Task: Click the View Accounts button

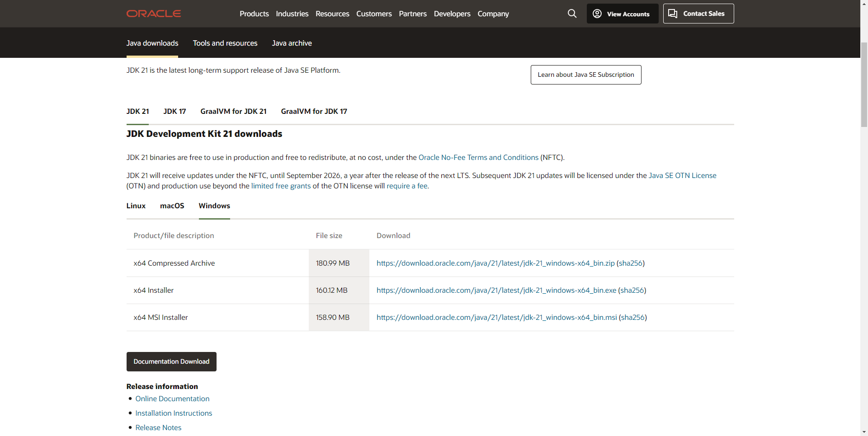Action: [622, 14]
